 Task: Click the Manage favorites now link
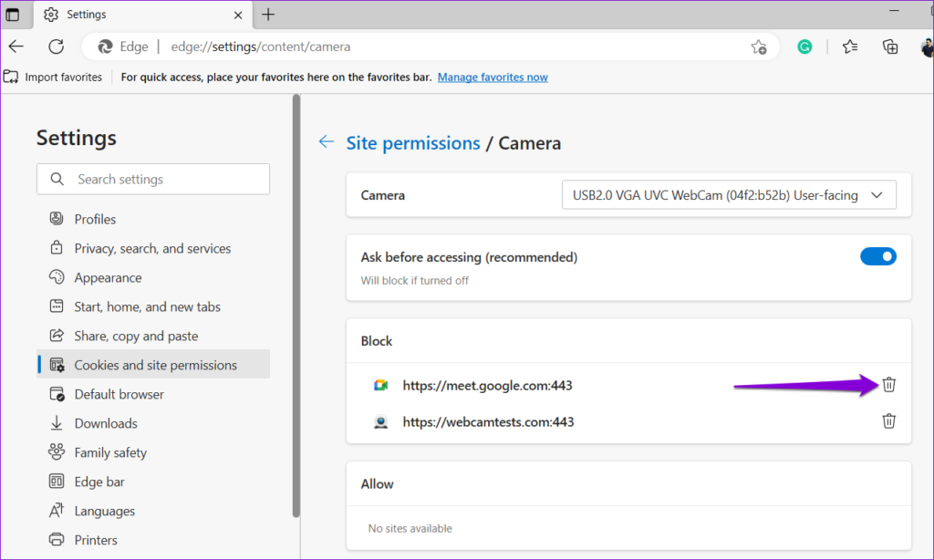click(x=493, y=77)
